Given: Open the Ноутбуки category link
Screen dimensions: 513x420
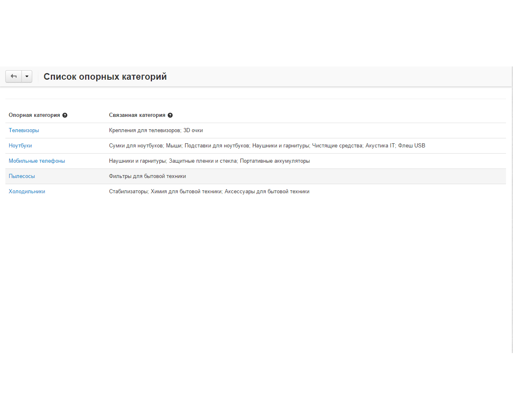Looking at the screenshot, I should point(20,146).
